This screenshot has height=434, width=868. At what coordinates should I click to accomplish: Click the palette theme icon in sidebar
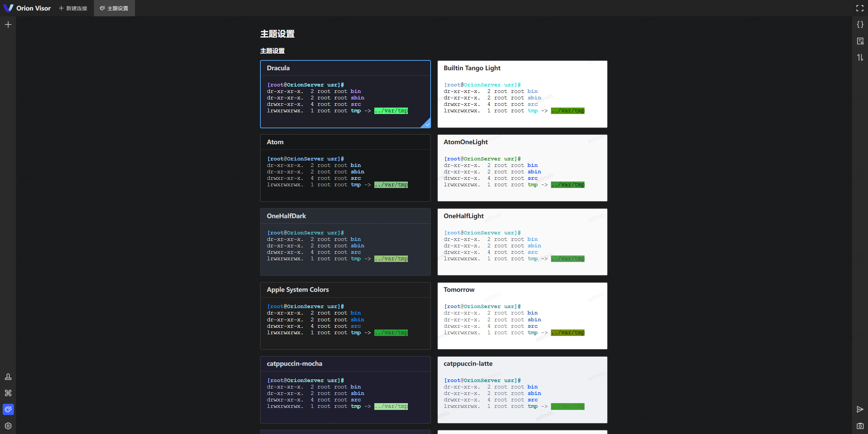(8, 409)
